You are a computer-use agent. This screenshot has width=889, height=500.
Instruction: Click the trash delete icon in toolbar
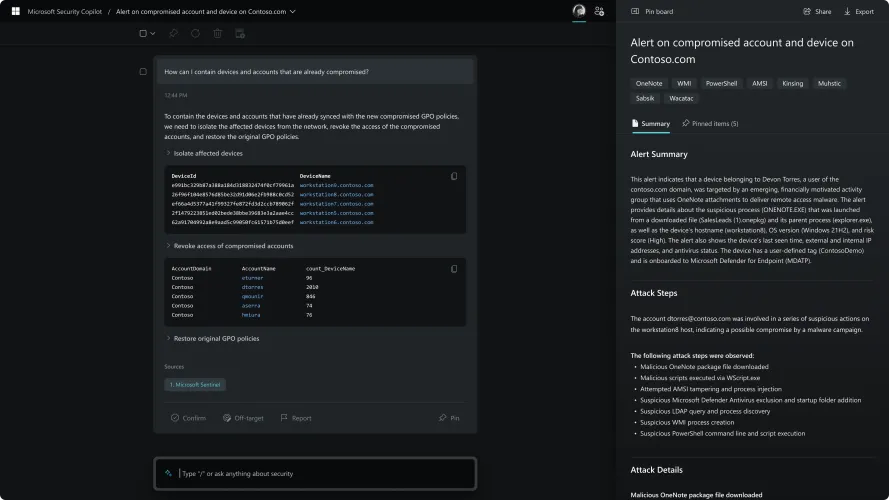[217, 33]
